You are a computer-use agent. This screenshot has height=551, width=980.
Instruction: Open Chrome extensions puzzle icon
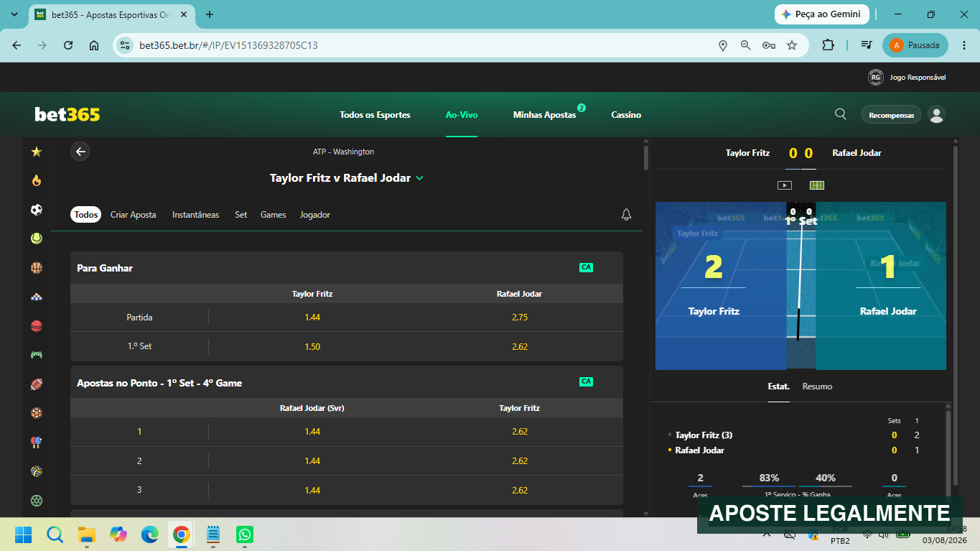click(828, 45)
